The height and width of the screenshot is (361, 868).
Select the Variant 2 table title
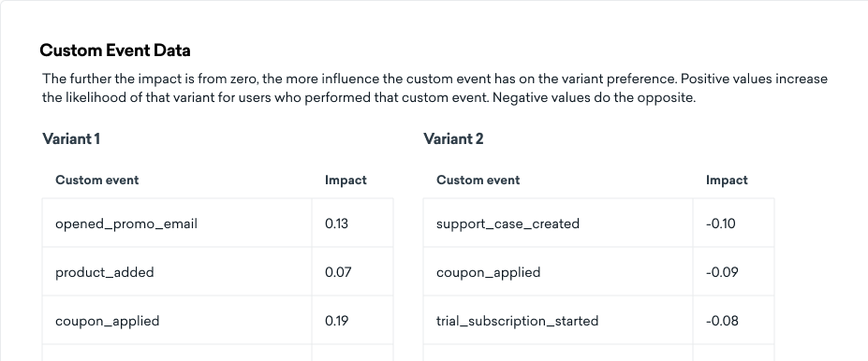pos(453,138)
